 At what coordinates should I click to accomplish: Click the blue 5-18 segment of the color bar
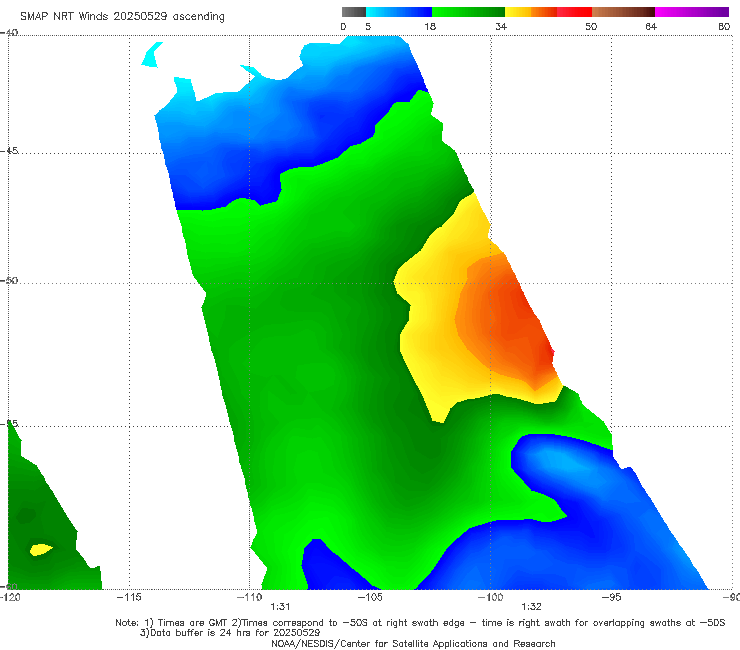399,12
